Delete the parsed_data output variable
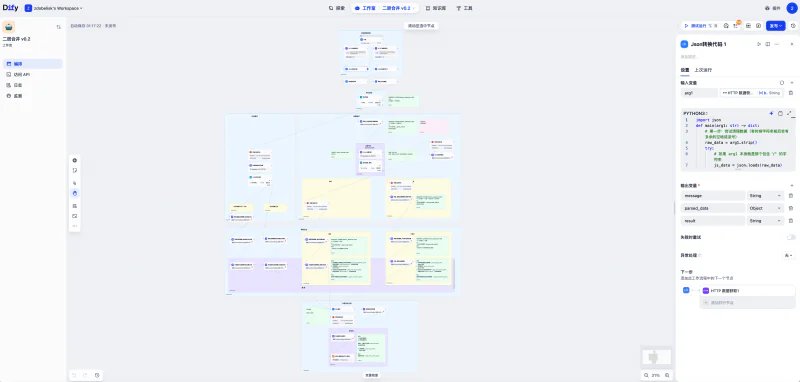The width and height of the screenshot is (800, 382). [x=791, y=208]
